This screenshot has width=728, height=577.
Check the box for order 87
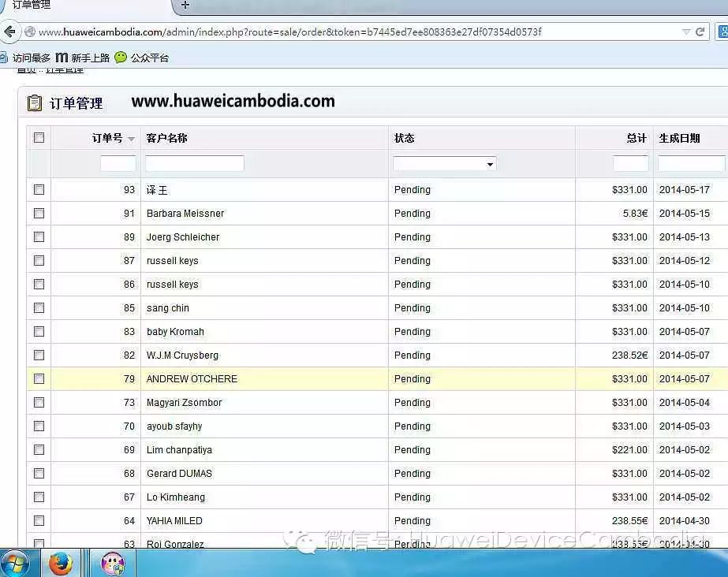point(39,260)
